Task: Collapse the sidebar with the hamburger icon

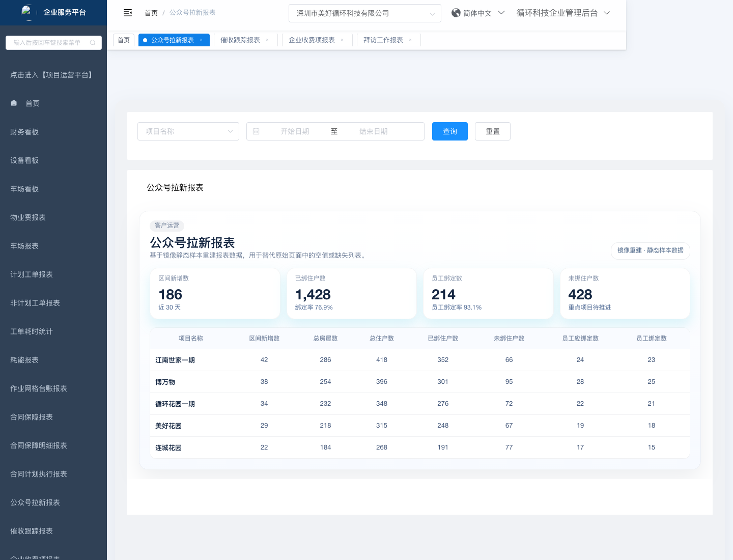Action: tap(128, 13)
